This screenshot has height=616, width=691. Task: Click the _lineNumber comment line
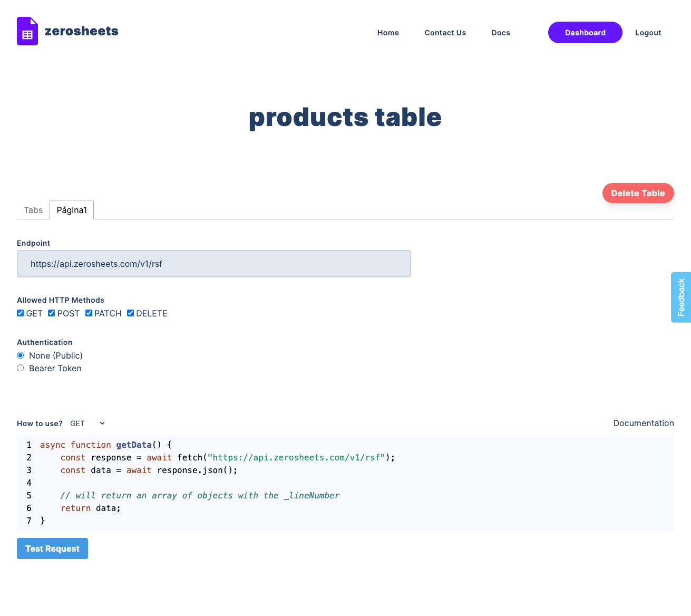[x=200, y=496]
